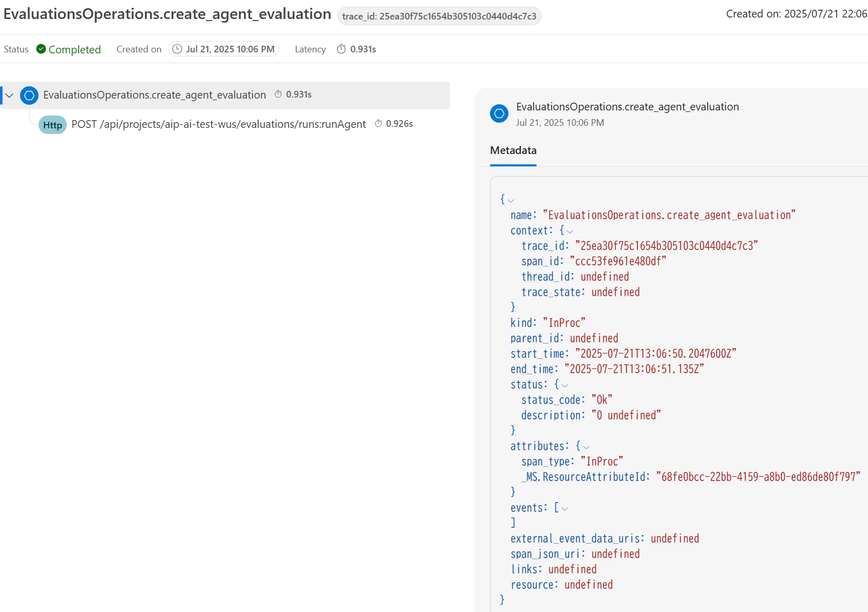Collapse the root JSON object
This screenshot has height=612, width=868.
click(x=511, y=200)
